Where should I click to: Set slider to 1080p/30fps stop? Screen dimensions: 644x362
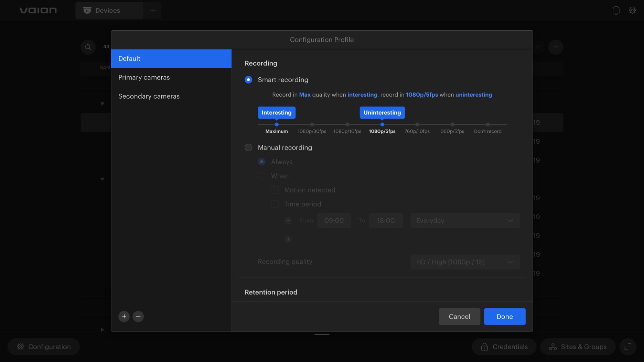tap(312, 124)
